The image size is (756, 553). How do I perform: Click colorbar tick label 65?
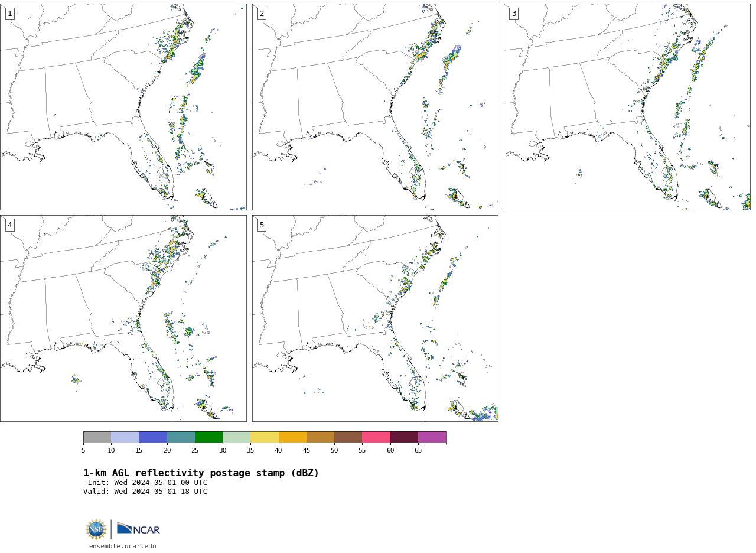coord(418,451)
